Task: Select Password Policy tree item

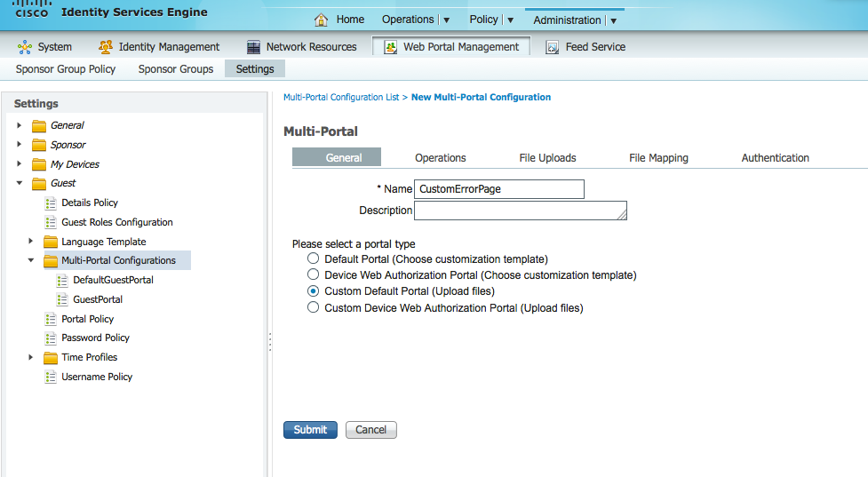Action: 95,338
